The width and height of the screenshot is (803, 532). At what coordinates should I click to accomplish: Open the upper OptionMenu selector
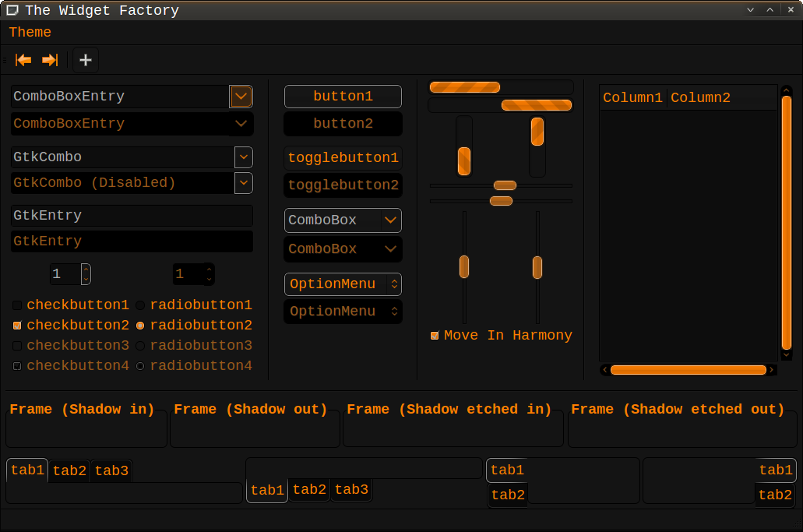point(343,284)
